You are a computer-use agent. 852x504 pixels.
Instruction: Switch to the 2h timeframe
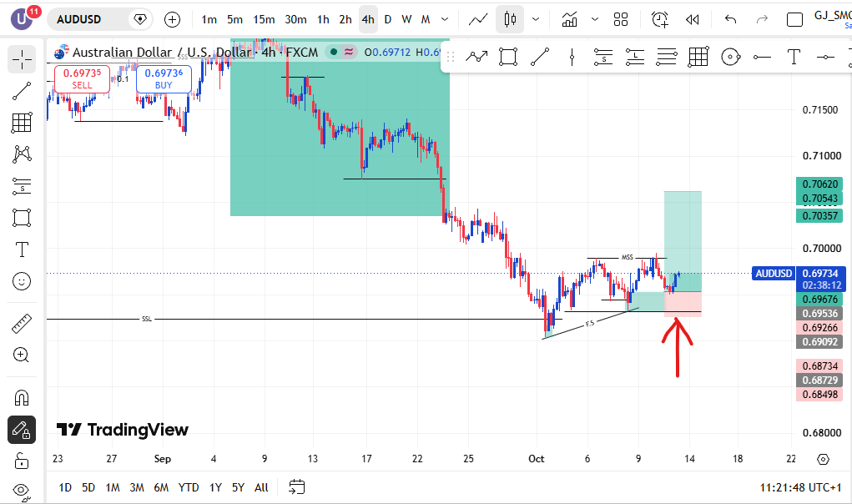pyautogui.click(x=345, y=19)
